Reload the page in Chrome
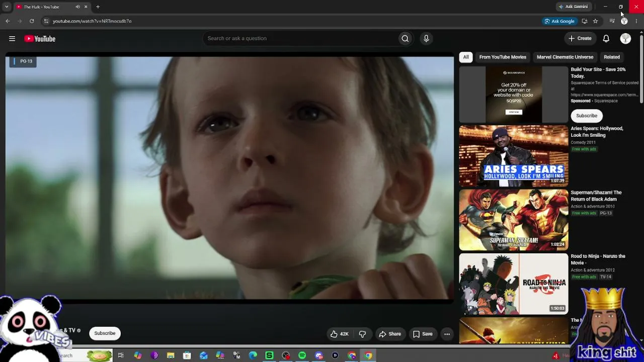644x362 pixels. (x=32, y=21)
